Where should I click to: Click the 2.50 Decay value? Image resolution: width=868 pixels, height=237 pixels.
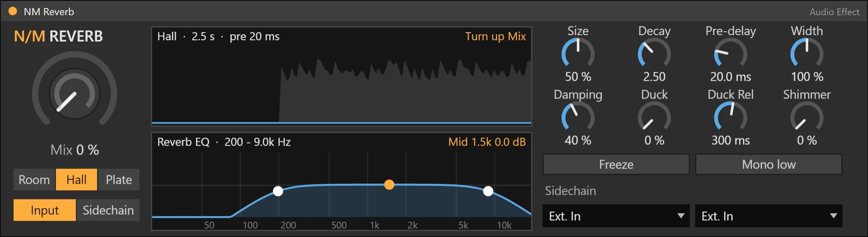tap(654, 77)
